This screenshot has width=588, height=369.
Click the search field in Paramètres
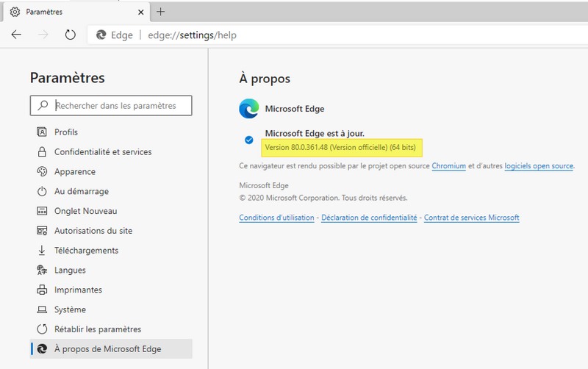118,106
